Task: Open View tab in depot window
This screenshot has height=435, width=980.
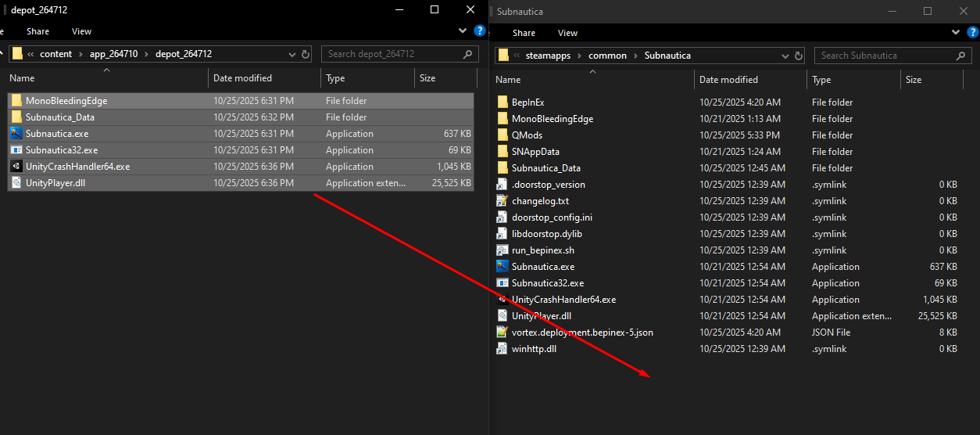Action: click(x=81, y=31)
